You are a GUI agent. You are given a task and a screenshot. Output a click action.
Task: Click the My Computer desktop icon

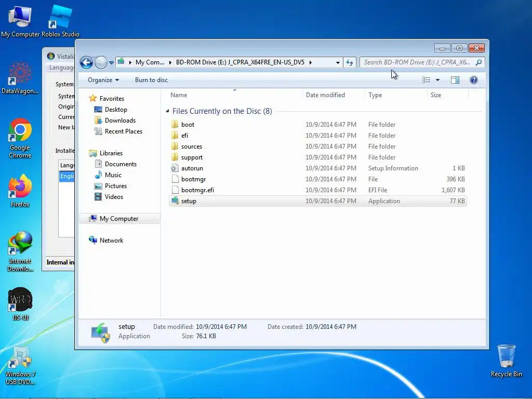coord(20,21)
